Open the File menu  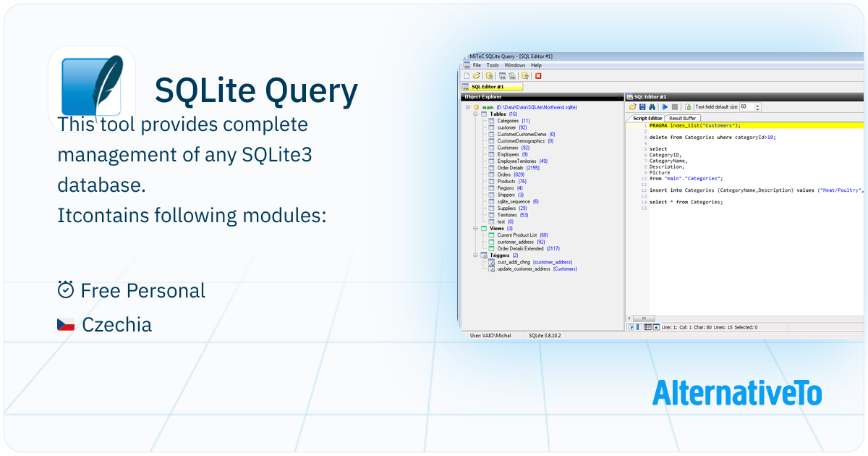pyautogui.click(x=477, y=65)
